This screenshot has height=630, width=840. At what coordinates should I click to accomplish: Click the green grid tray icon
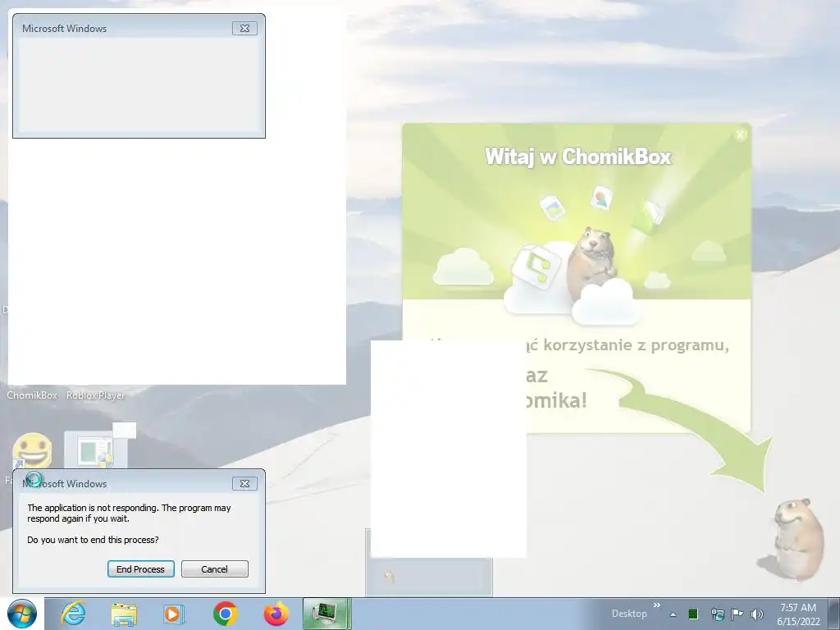coord(693,614)
